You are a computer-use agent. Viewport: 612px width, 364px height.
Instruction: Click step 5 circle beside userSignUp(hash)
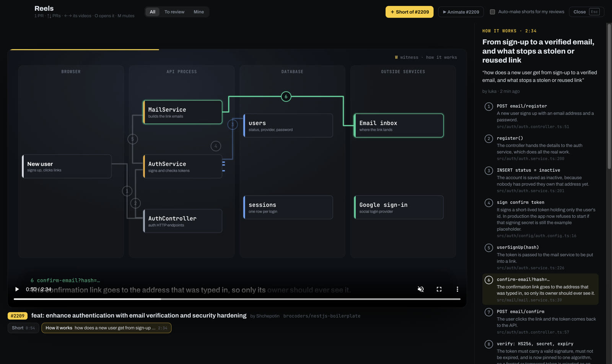point(488,248)
